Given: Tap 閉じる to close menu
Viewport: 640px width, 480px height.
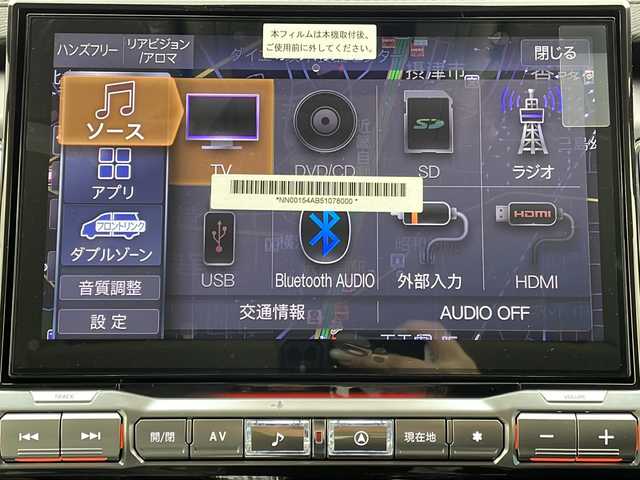Looking at the screenshot, I should pos(555,53).
